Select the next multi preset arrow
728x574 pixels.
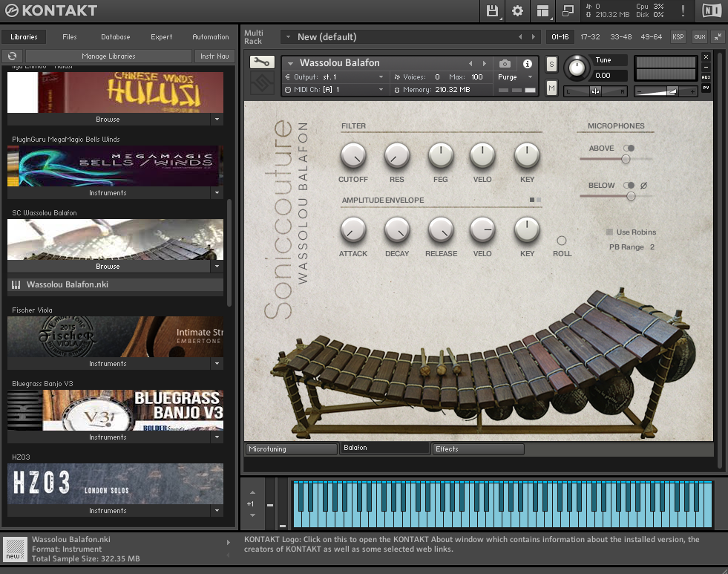coord(534,36)
